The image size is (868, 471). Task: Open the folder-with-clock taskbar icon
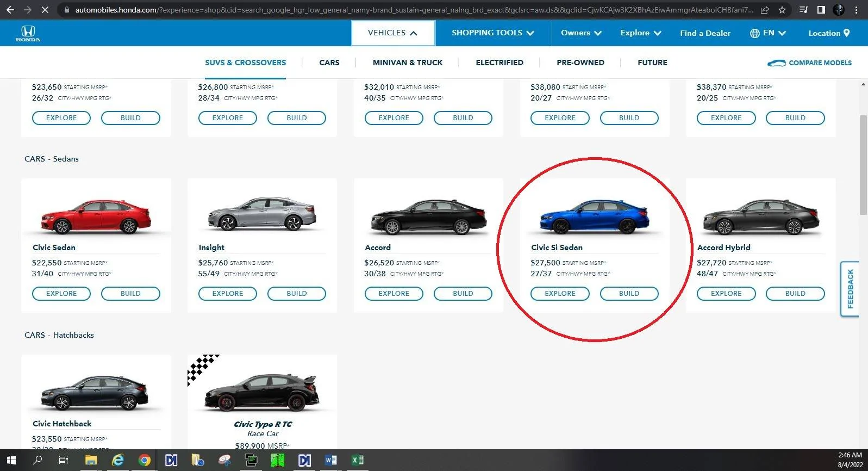(197, 460)
